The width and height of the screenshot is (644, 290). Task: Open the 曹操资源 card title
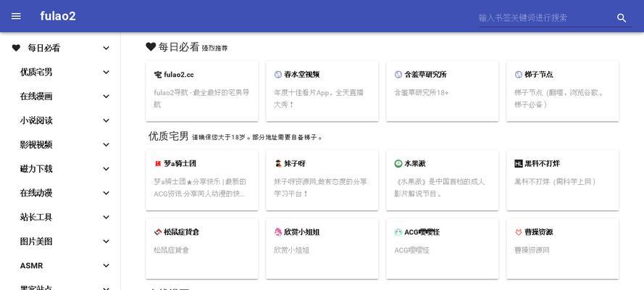539,232
